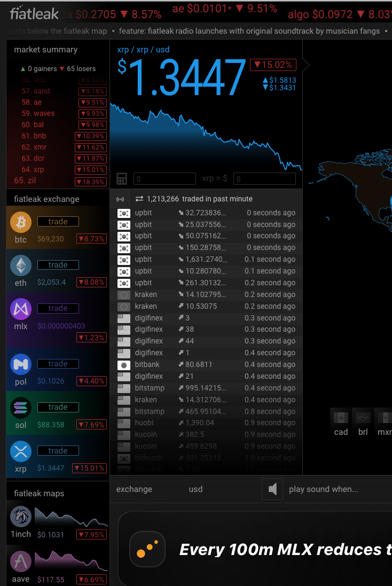Click the upbit 1,631.2740 trade row
Viewport: 392px width, 586px height.
(206, 260)
